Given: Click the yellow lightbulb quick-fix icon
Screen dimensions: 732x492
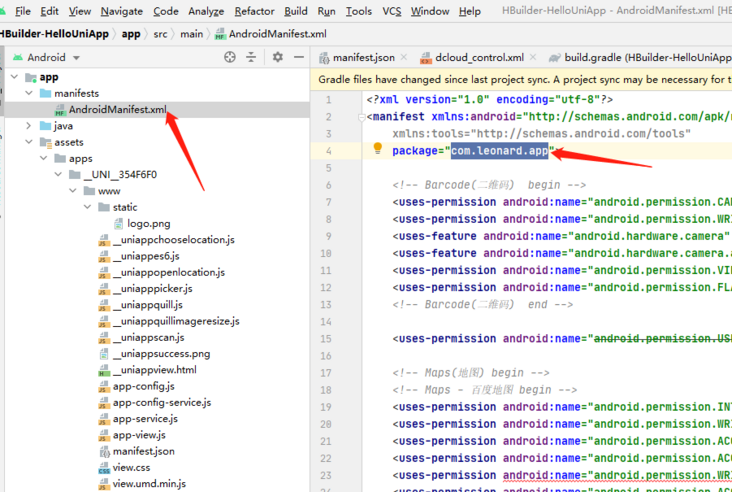Looking at the screenshot, I should click(x=378, y=148).
